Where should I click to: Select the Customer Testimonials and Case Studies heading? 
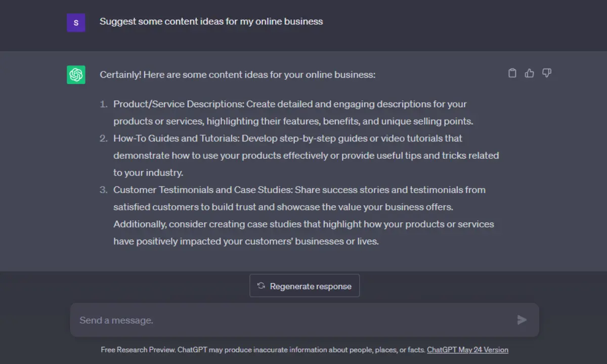pos(203,190)
